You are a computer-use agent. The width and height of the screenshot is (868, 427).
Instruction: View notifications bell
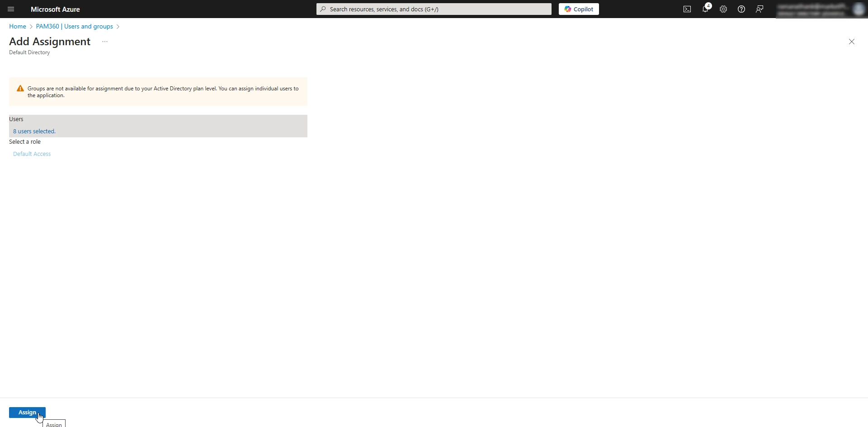pos(706,9)
